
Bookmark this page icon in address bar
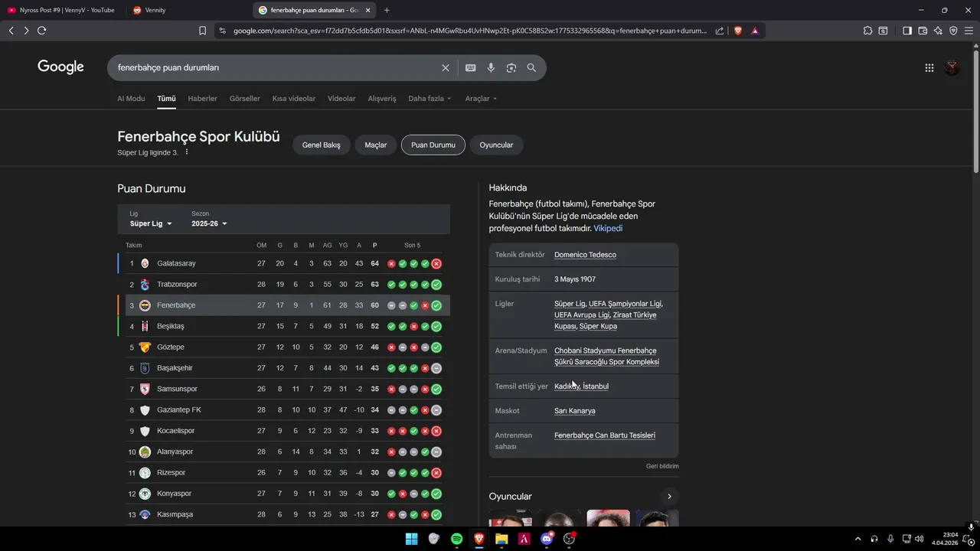click(x=202, y=31)
